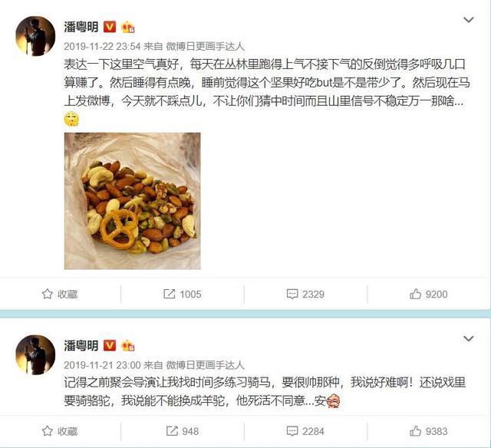Open 微博日更画手达人 source link on first post
Viewport: 491px width, 448px height.
(205, 47)
